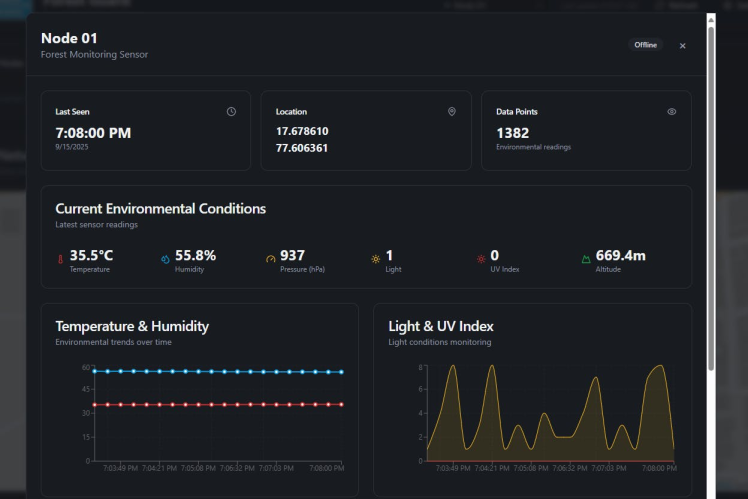This screenshot has width=748, height=499.
Task: Click the location pin icon
Action: tap(451, 112)
